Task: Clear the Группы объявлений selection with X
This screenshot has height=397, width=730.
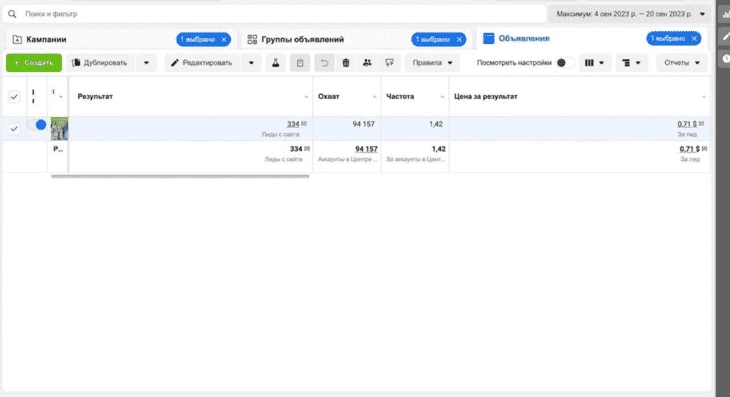Action: point(459,40)
